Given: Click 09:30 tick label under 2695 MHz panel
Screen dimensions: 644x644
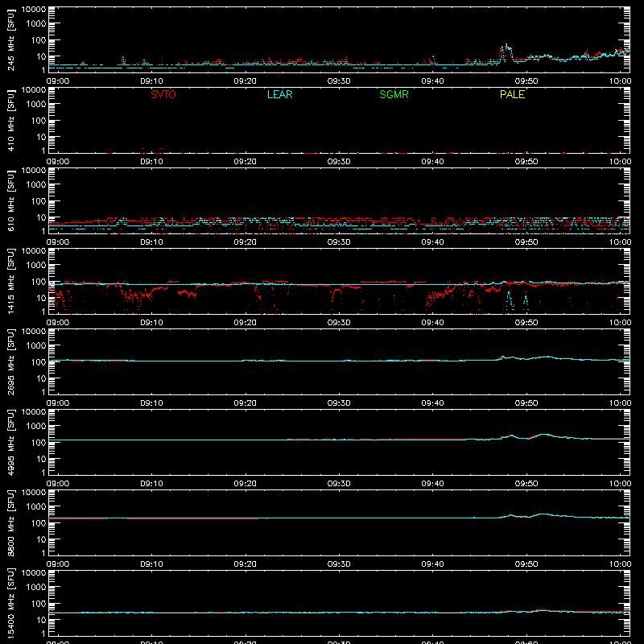Looking at the screenshot, I should 339,403.
